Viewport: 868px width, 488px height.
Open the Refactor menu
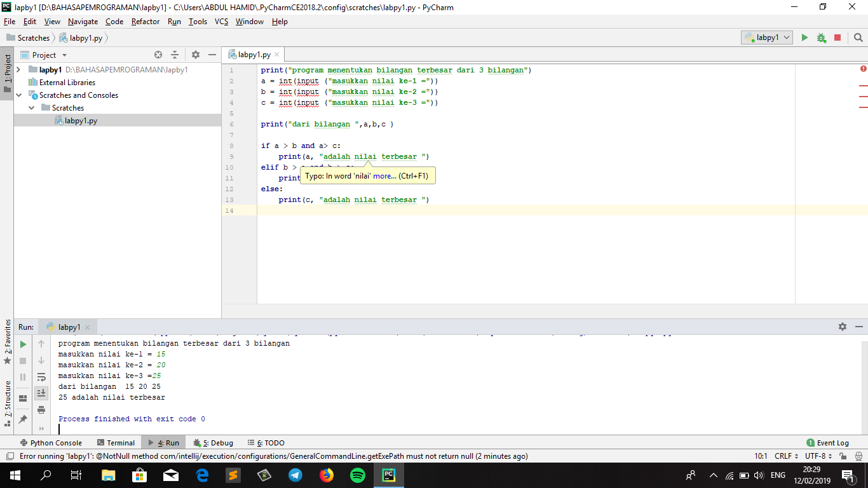tap(145, 21)
